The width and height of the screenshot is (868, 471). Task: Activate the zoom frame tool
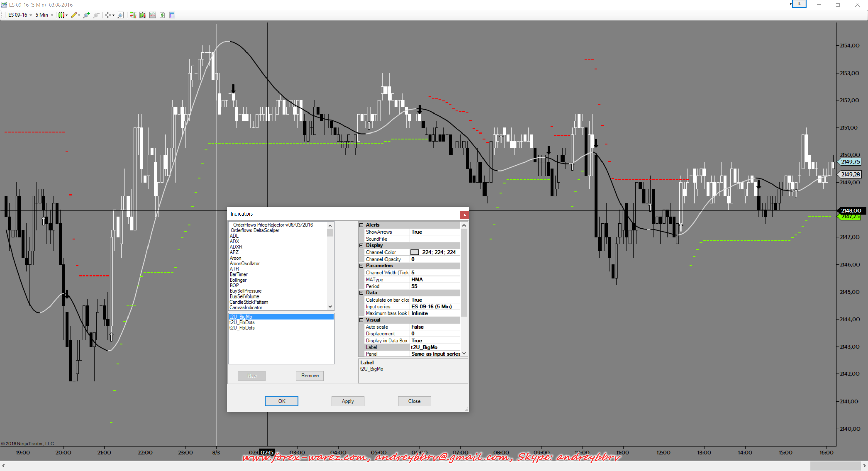[120, 15]
